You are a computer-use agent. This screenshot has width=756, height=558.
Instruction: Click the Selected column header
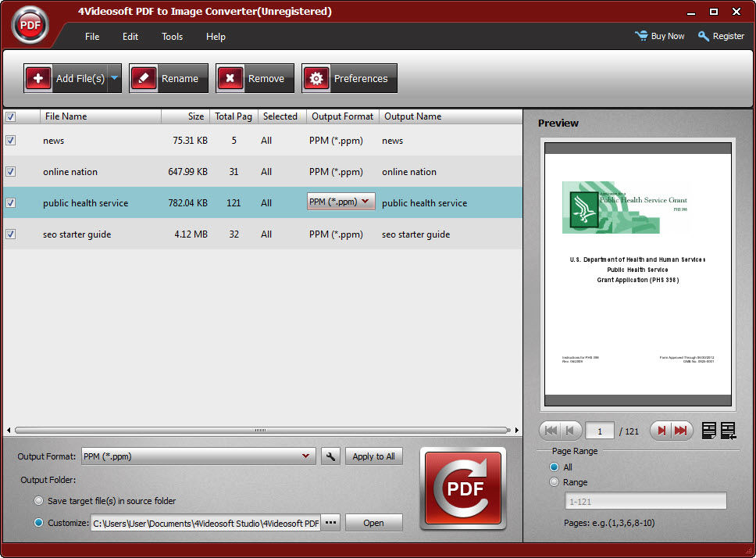coord(282,116)
